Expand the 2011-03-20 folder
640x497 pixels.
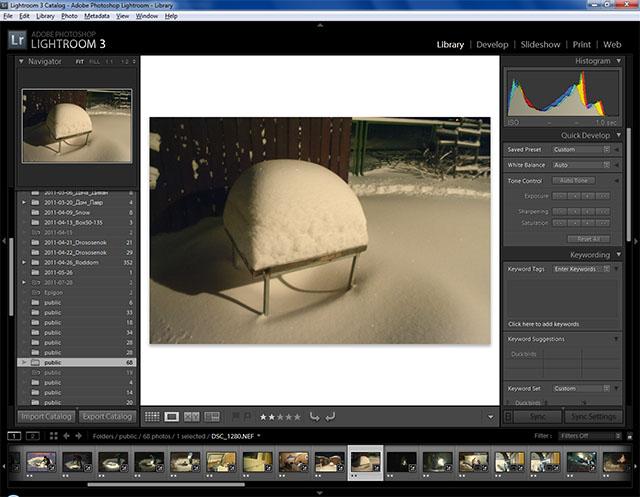24,202
